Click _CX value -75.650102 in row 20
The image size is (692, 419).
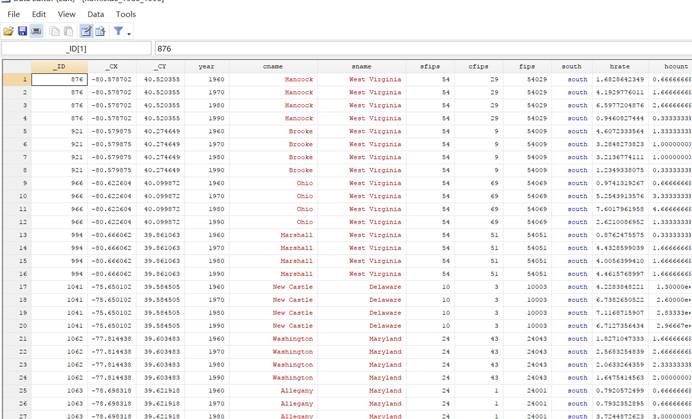111,326
